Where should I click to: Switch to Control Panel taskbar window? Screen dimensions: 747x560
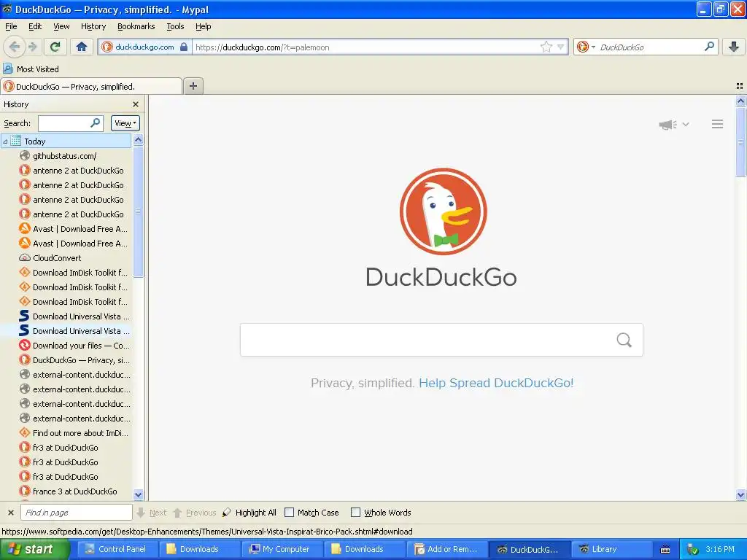point(117,549)
